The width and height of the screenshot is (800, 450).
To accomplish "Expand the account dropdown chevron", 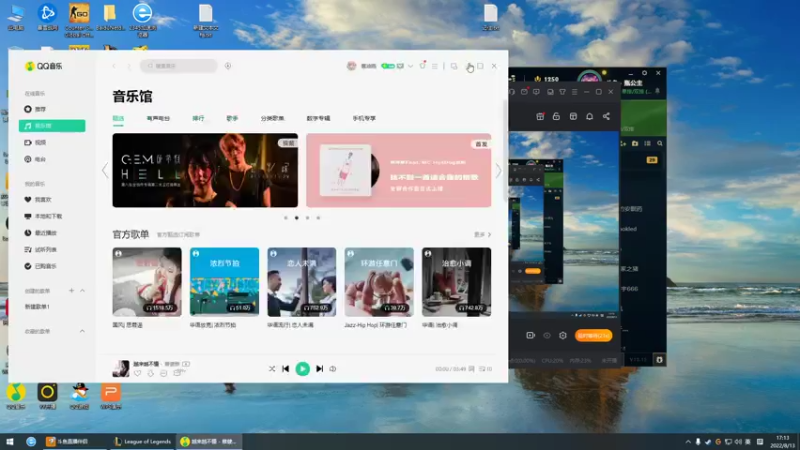I will coord(410,66).
